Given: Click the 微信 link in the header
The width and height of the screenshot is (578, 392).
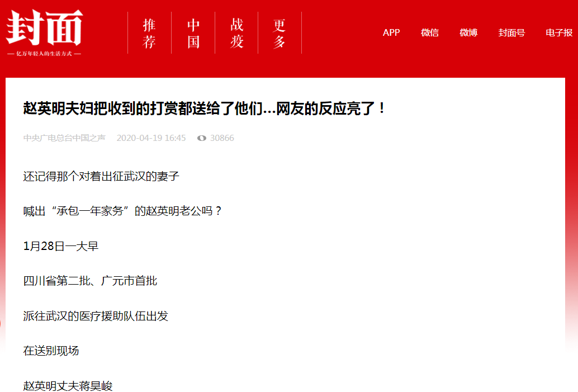Looking at the screenshot, I should 430,32.
